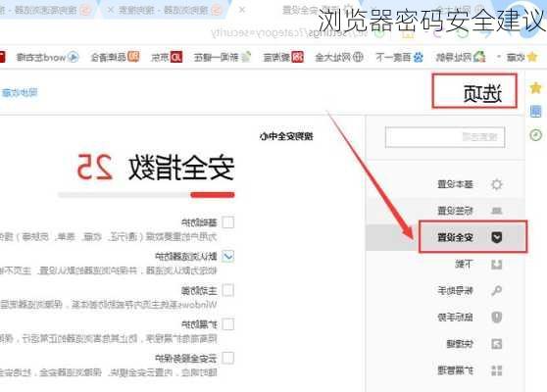
Task: Open 帐号助手 settings section
Action: pos(455,290)
